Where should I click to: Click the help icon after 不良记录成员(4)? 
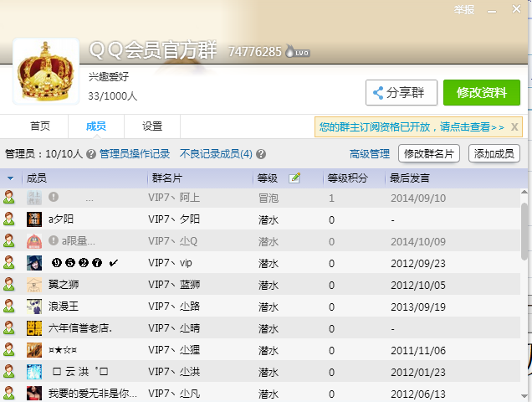pos(261,154)
